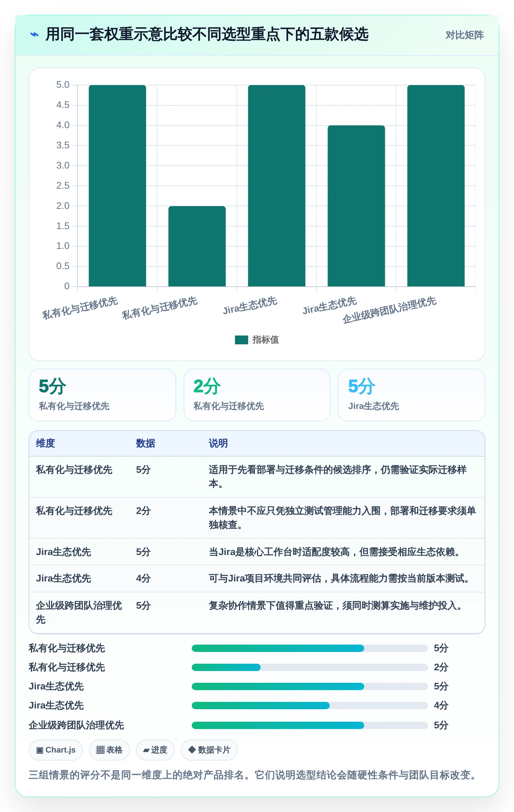Click the short chart bar valued 2.0
Screen dimensions: 514x812
(x=197, y=246)
